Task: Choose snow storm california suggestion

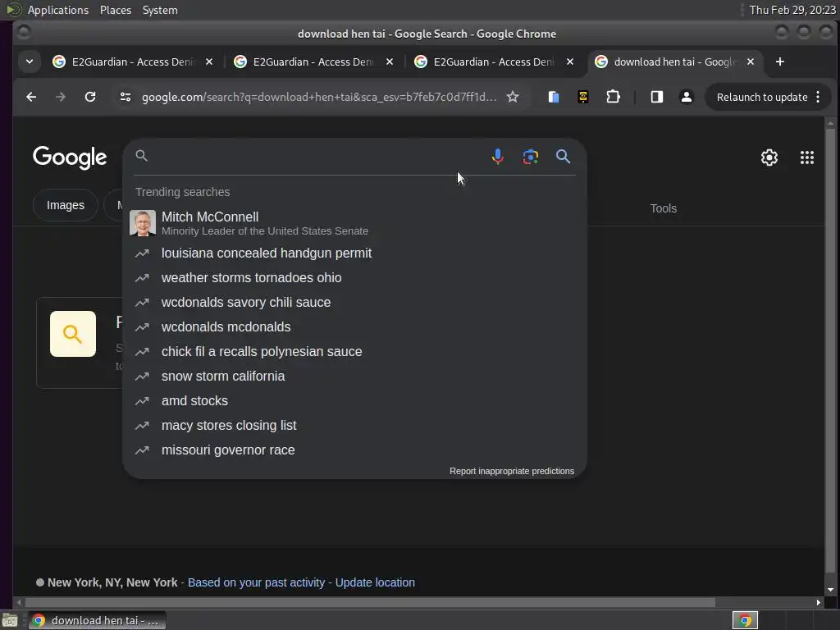Action: click(x=354, y=376)
